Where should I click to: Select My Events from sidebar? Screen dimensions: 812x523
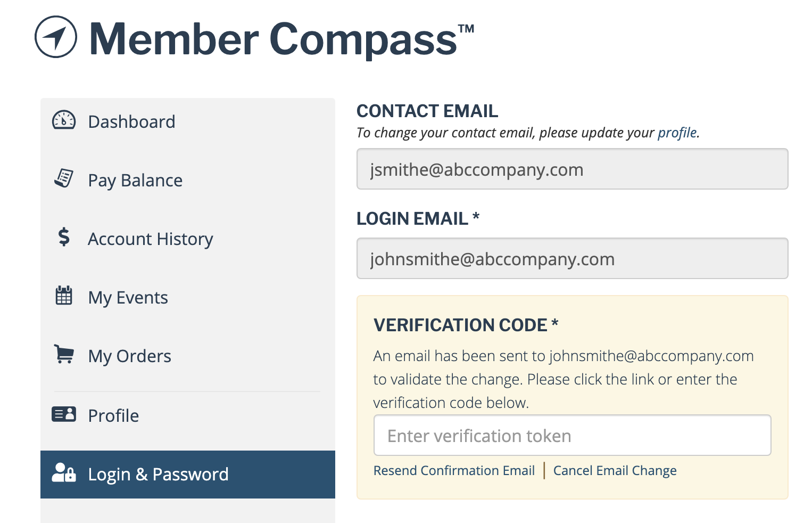pos(188,297)
